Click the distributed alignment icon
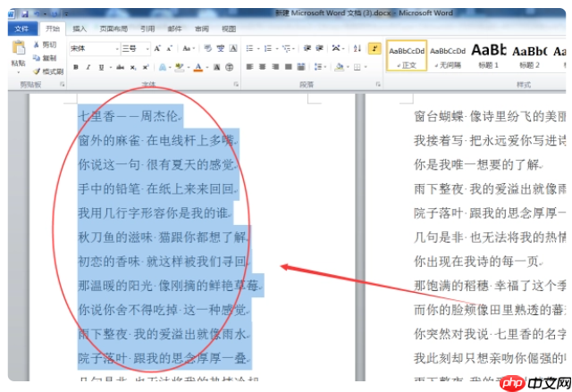This screenshot has height=392, width=572. point(301,67)
